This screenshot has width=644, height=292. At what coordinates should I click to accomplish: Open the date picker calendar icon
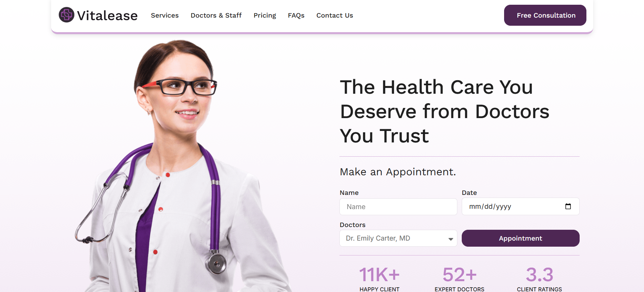(568, 206)
